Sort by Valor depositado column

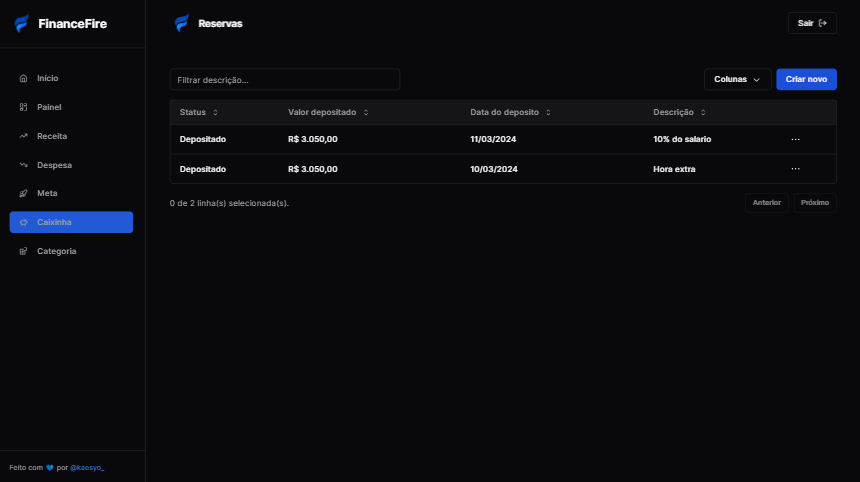[328, 112]
